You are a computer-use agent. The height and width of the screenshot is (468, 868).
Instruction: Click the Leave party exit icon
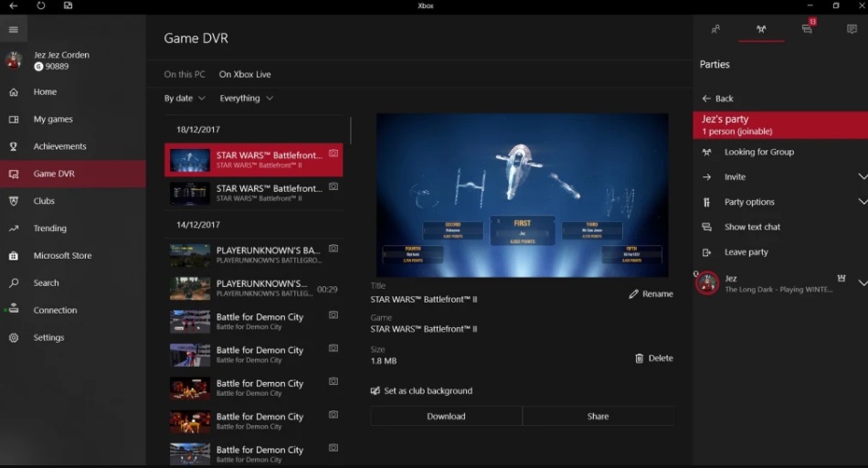coord(707,252)
